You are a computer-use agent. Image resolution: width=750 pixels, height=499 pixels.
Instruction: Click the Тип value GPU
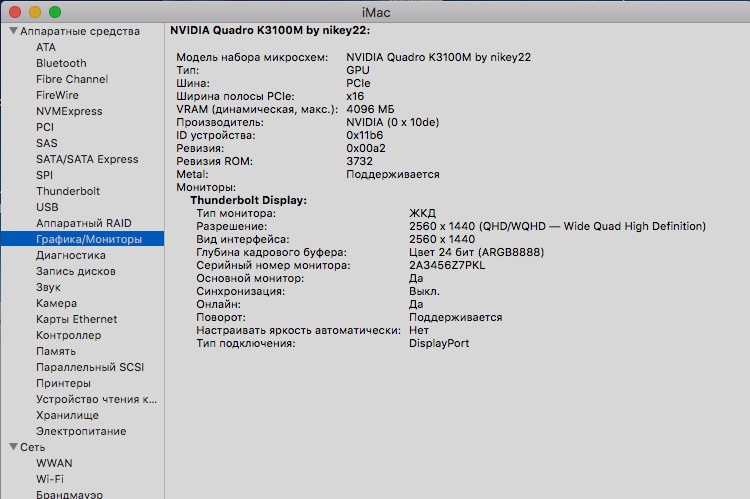(x=358, y=70)
